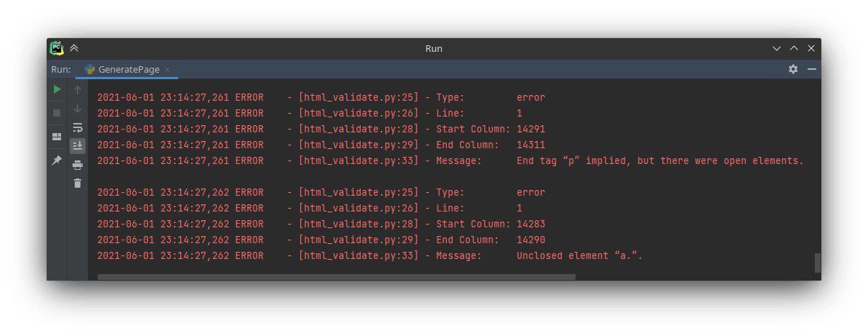Clear all output with the trash icon
Screen dimensions: 868x336
coord(78,183)
